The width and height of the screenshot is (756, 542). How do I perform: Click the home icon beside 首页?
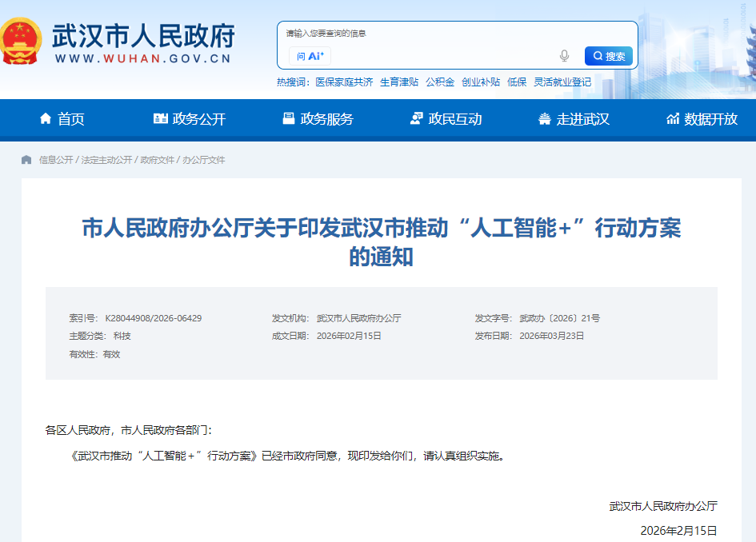click(x=46, y=120)
